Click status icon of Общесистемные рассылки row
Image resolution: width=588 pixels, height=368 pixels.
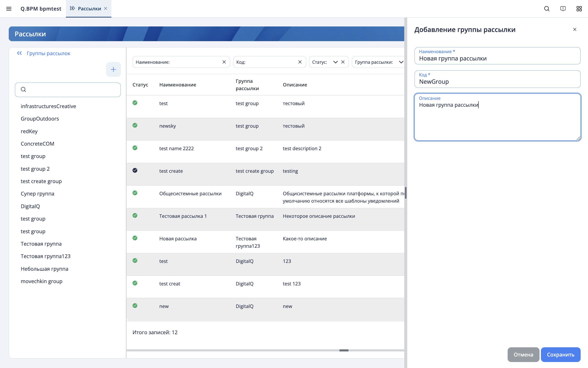(x=135, y=193)
